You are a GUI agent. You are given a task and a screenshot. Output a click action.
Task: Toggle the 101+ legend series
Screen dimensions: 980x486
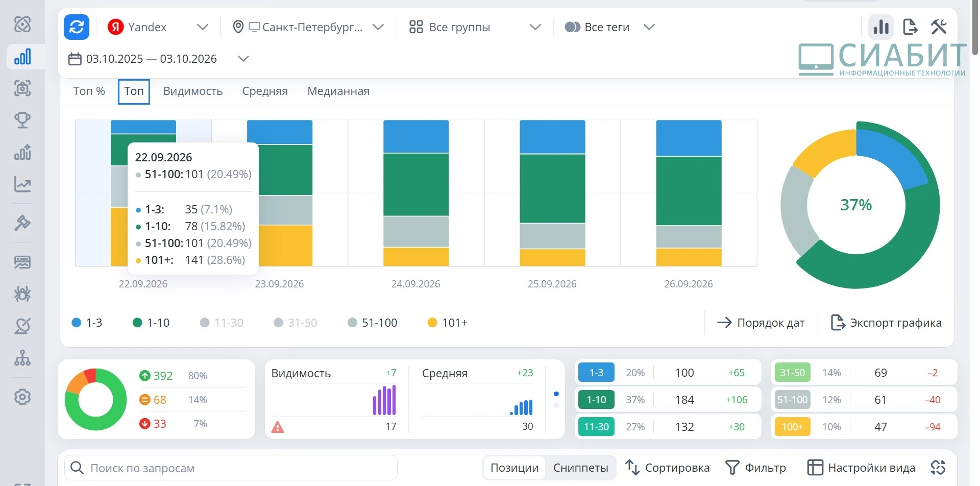(x=447, y=323)
